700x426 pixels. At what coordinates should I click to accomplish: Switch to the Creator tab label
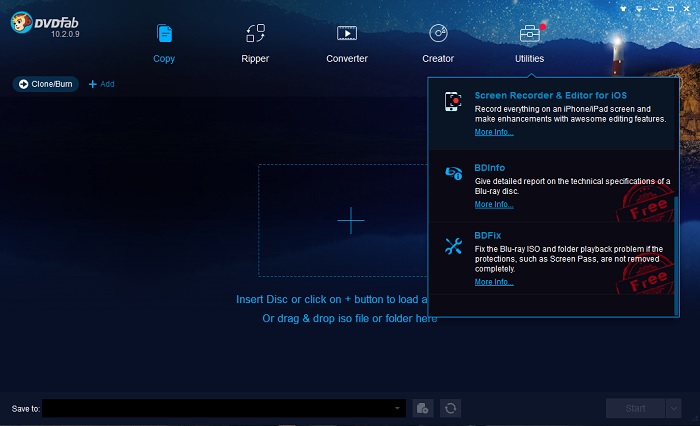click(x=438, y=58)
